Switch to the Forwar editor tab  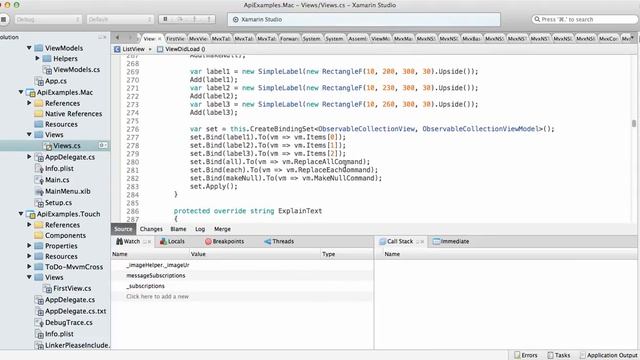tap(289, 39)
